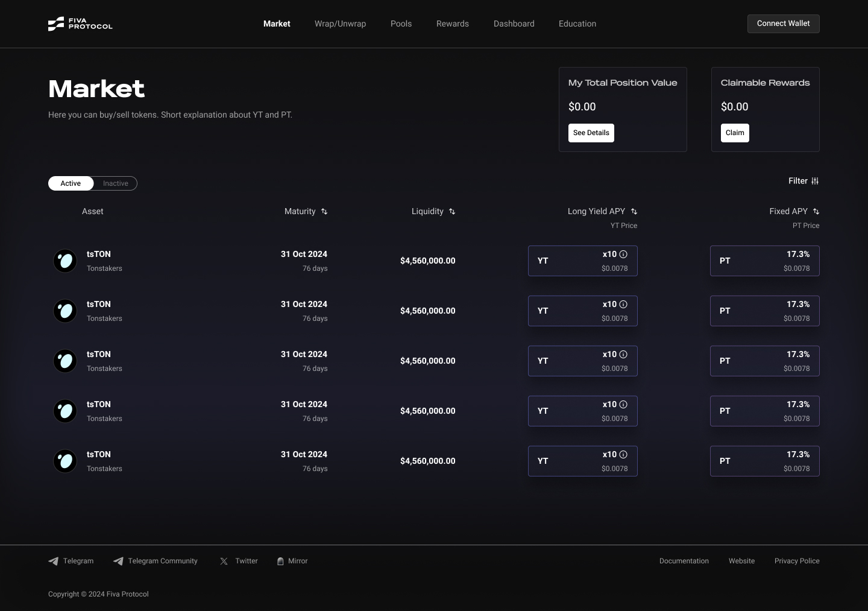Screen dimensions: 868x611
Task: Open the Telegram link in the footer
Action: pos(71,561)
